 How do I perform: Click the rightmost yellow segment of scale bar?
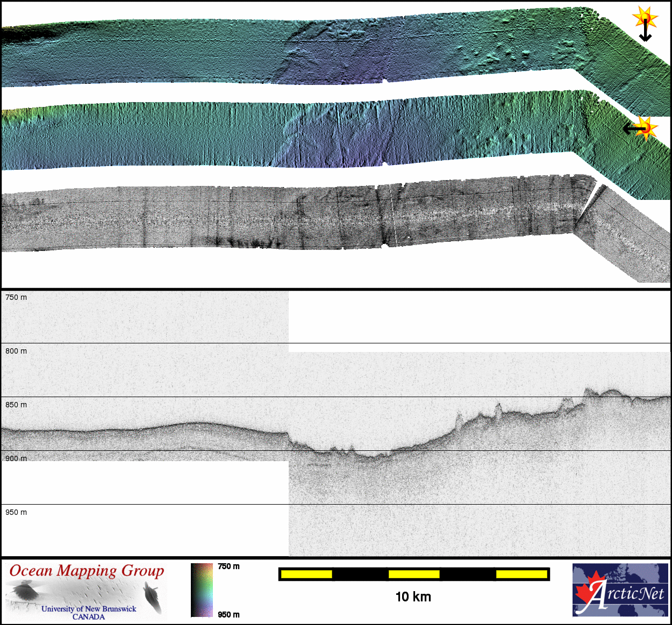click(x=521, y=574)
